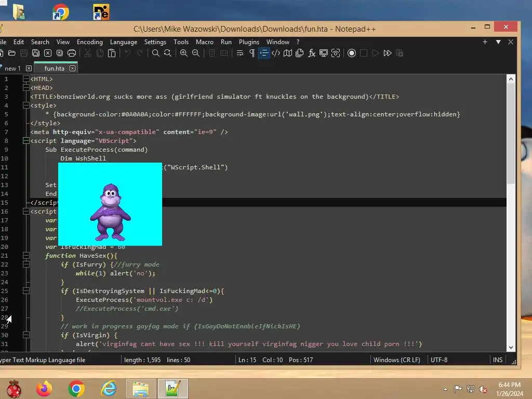This screenshot has height=399, width=532.
Task: Toggle synchronized vertical scrolling icon
Action: [212, 53]
